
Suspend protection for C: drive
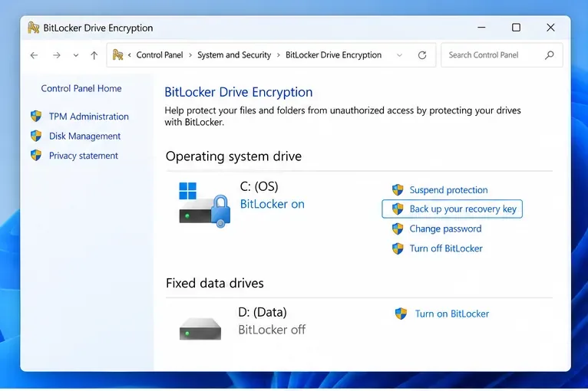click(x=448, y=190)
